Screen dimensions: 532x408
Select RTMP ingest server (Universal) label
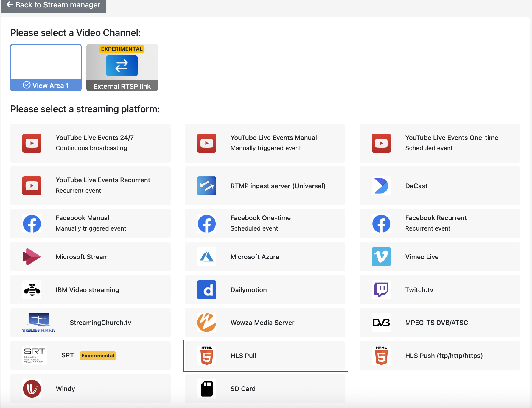point(278,186)
